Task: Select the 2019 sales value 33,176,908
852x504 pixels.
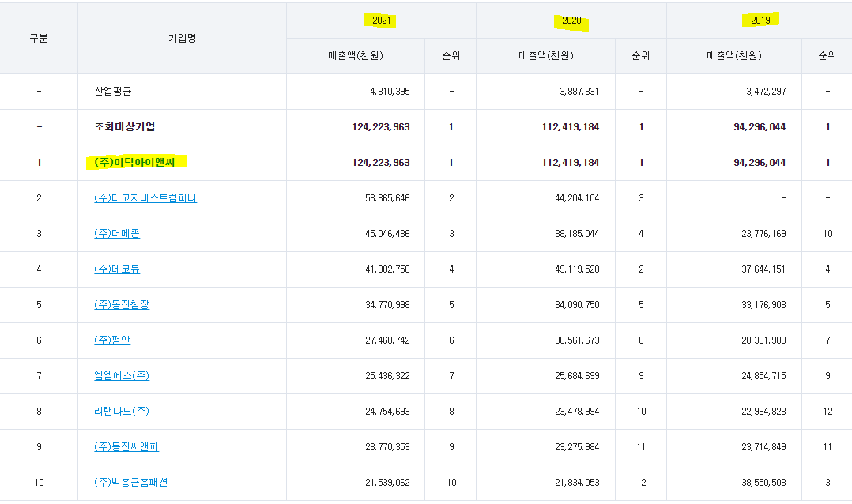Action: coord(763,305)
